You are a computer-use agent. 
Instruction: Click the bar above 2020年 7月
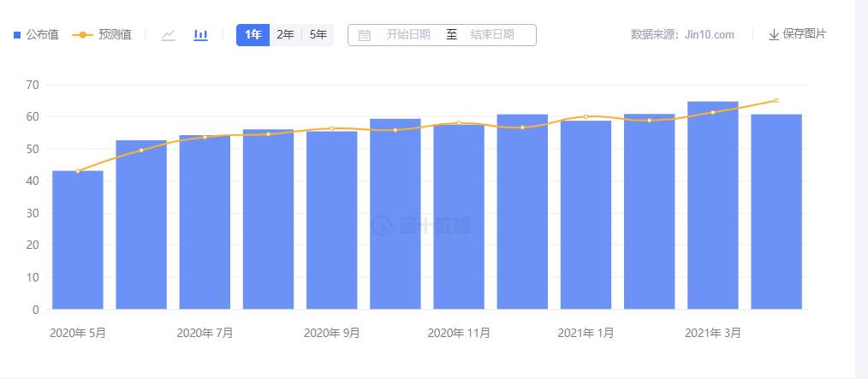pos(205,222)
